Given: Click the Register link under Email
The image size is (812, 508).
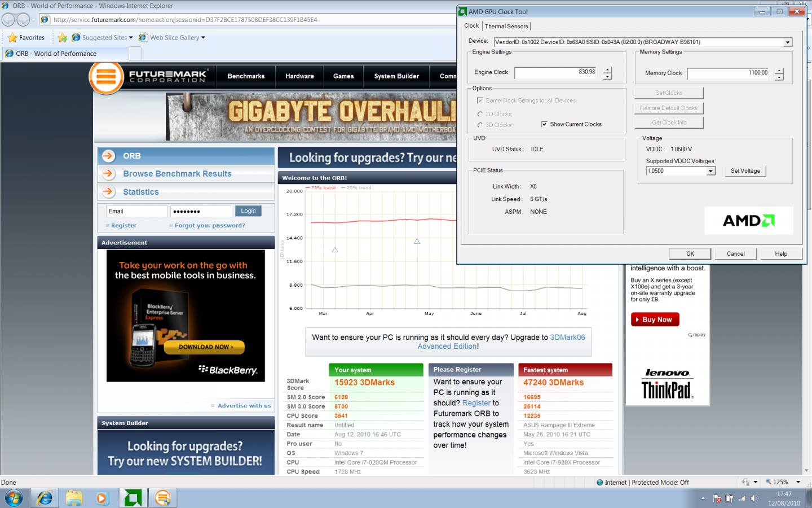Looking at the screenshot, I should click(123, 226).
